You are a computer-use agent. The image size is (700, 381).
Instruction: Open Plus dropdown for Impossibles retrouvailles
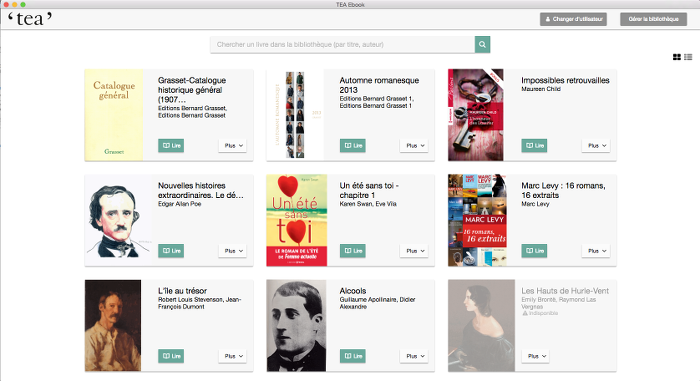(596, 146)
